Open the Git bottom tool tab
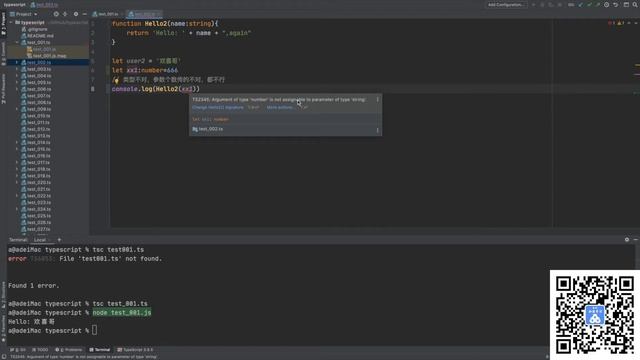 (x=18, y=350)
